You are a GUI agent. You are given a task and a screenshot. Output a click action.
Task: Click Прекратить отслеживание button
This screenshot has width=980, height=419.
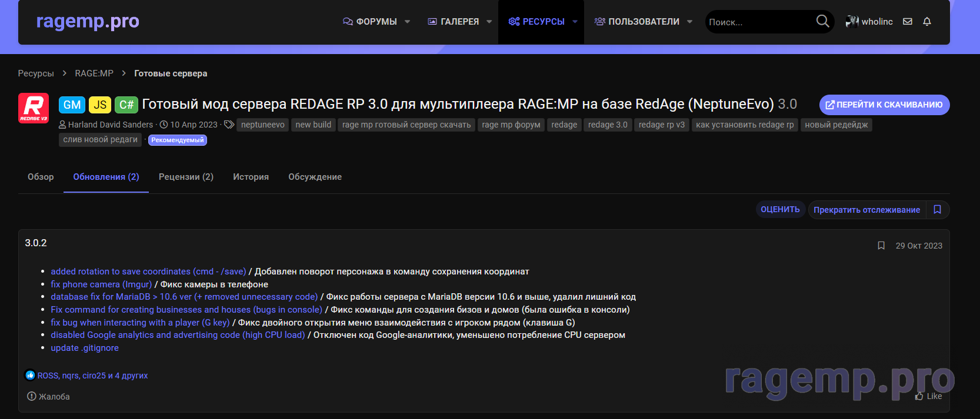pos(866,210)
